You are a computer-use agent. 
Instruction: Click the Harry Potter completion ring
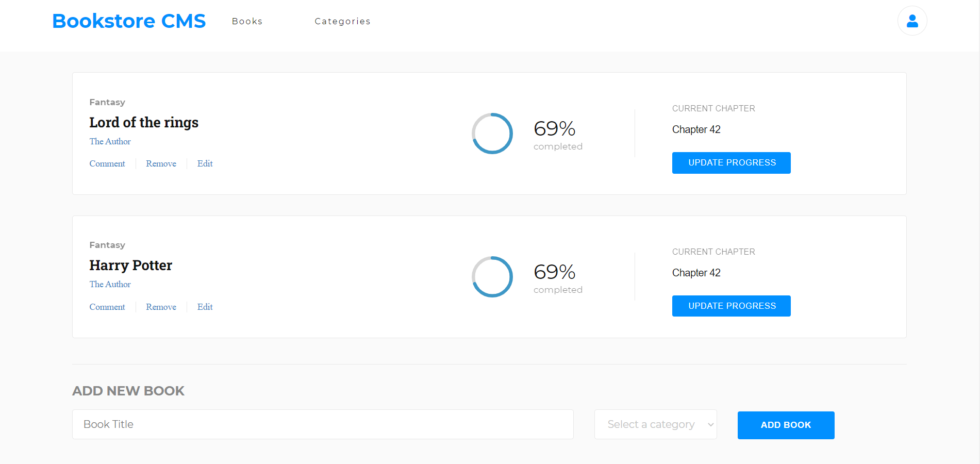coord(492,277)
